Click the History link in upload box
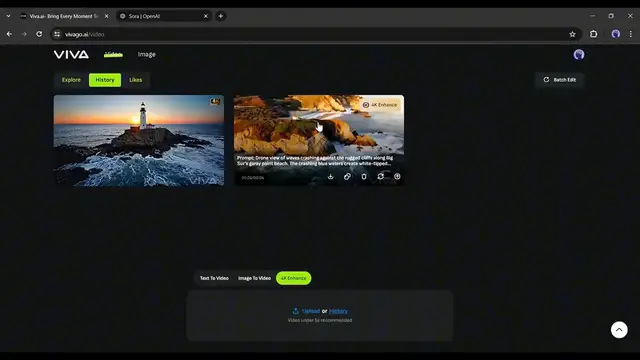 click(x=338, y=311)
